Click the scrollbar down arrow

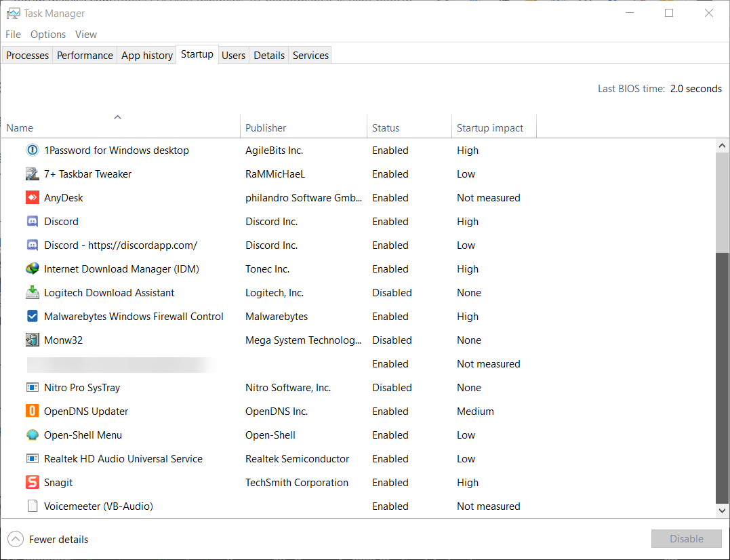click(722, 511)
